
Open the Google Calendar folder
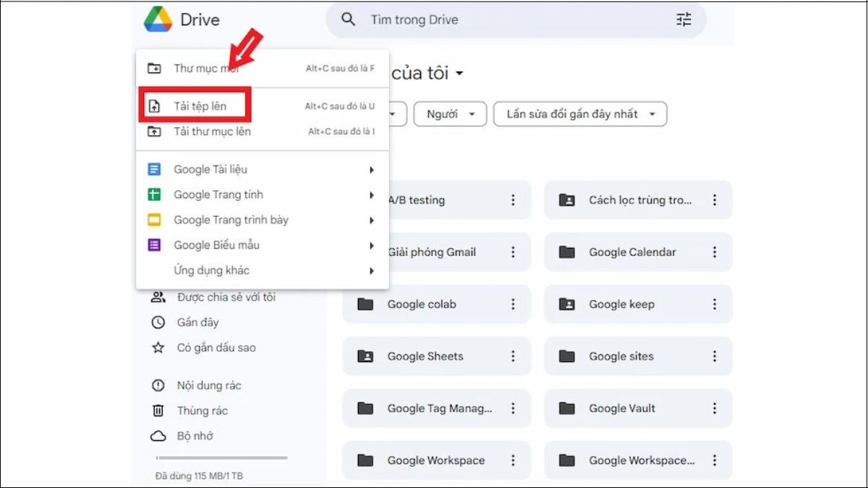[639, 252]
